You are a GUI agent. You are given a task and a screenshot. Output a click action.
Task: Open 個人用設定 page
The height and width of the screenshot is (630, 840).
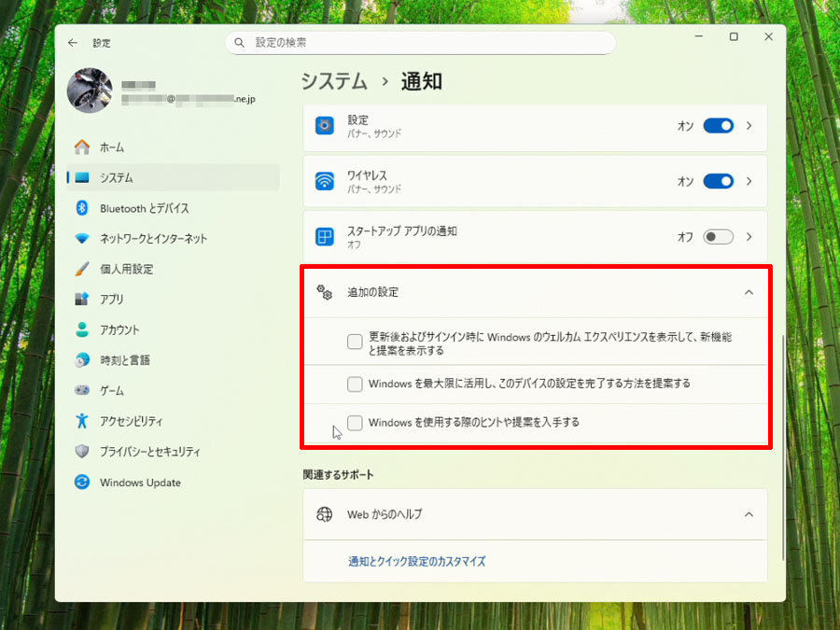(x=173, y=269)
